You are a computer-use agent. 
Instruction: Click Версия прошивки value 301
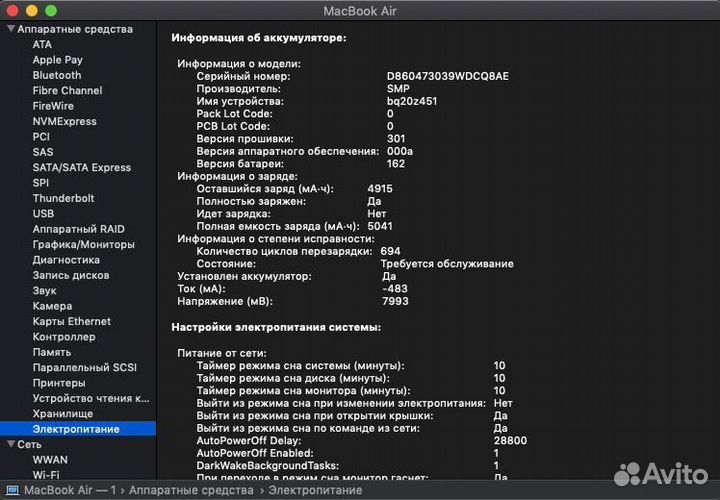pyautogui.click(x=396, y=139)
